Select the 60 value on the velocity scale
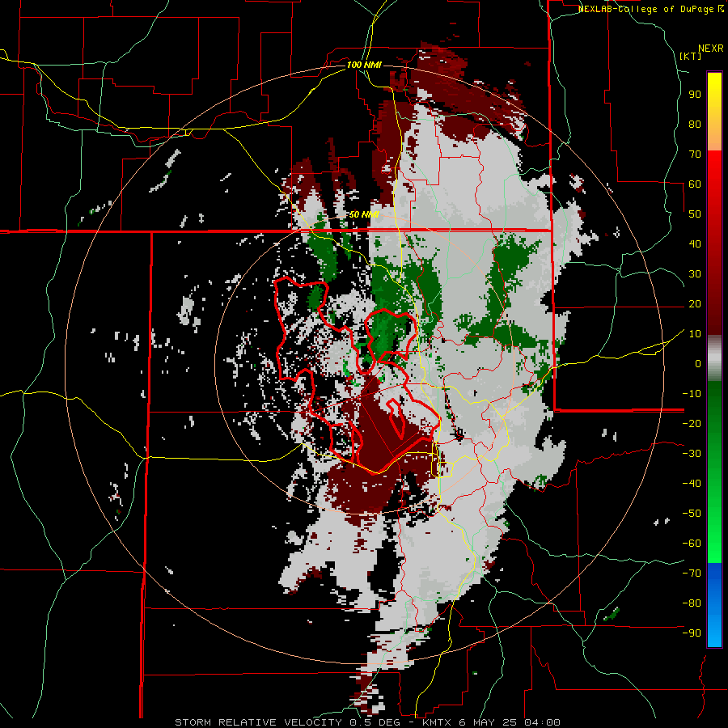The height and width of the screenshot is (728, 728). pos(695,184)
